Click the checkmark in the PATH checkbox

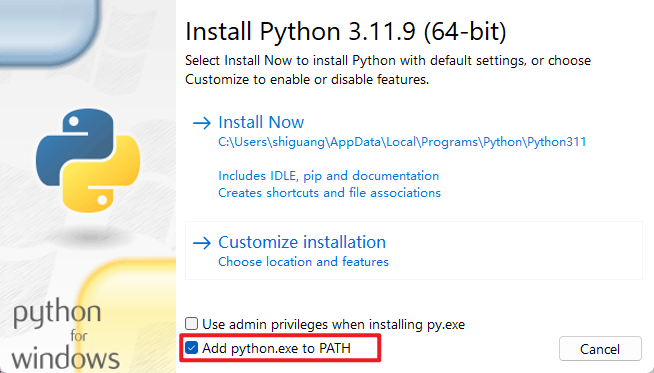(x=191, y=348)
